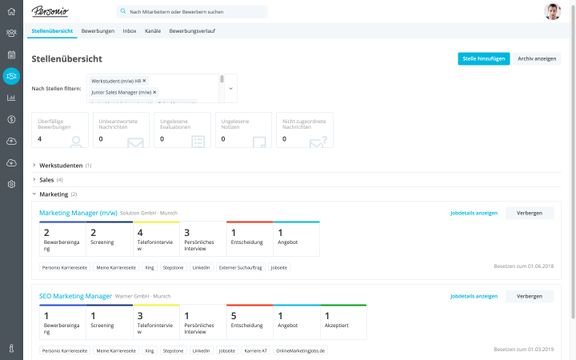Open the Nach Stellen filtern dropdown arrow
576x360 pixels.
click(x=231, y=89)
